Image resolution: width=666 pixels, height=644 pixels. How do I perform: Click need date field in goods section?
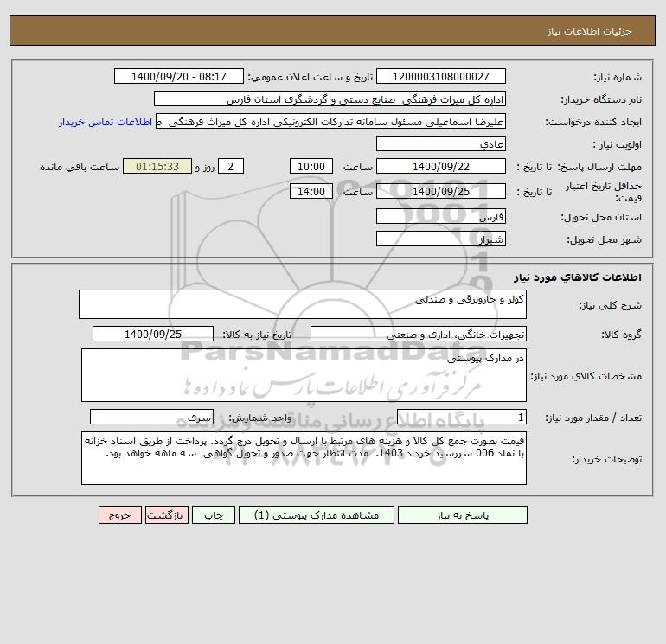[153, 334]
